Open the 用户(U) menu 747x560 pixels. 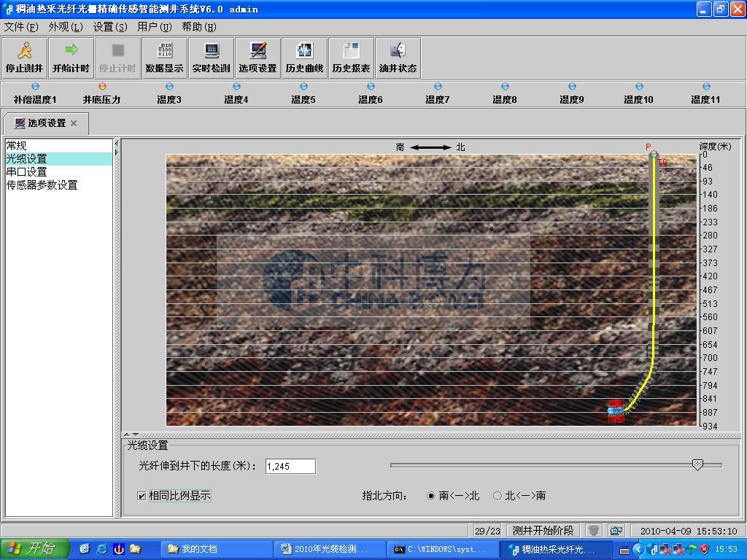coord(155,27)
